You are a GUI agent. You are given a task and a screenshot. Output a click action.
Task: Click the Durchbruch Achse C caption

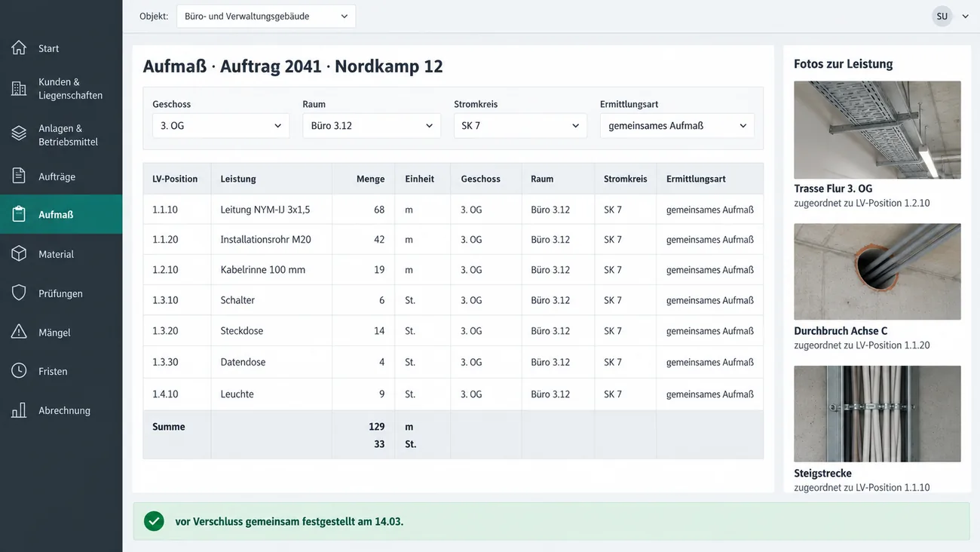841,331
